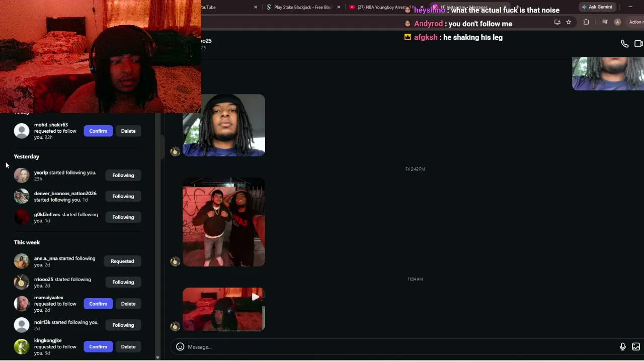Click sender avatar beside the two-people photo
Image resolution: width=644 pixels, height=362 pixels.
click(175, 261)
